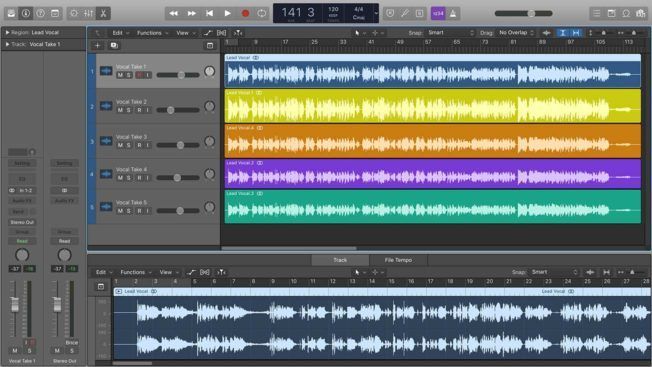Toggle the Flex button in Tracks area

[222, 33]
